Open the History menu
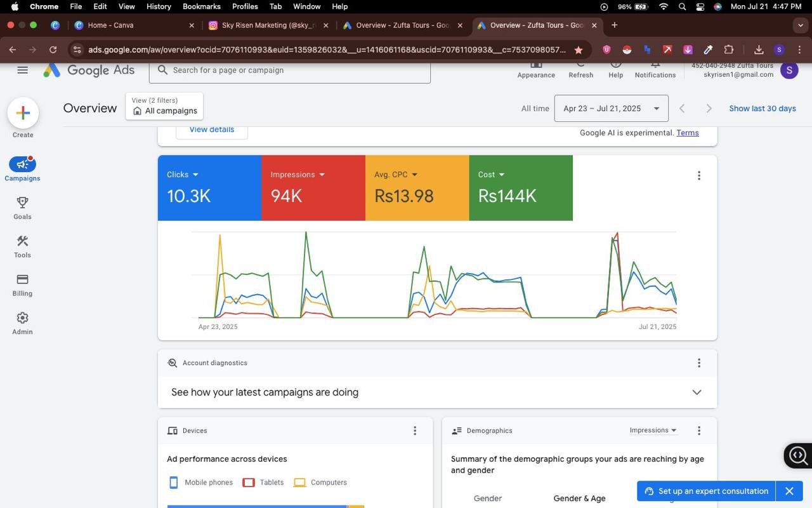812x508 pixels. pyautogui.click(x=159, y=6)
